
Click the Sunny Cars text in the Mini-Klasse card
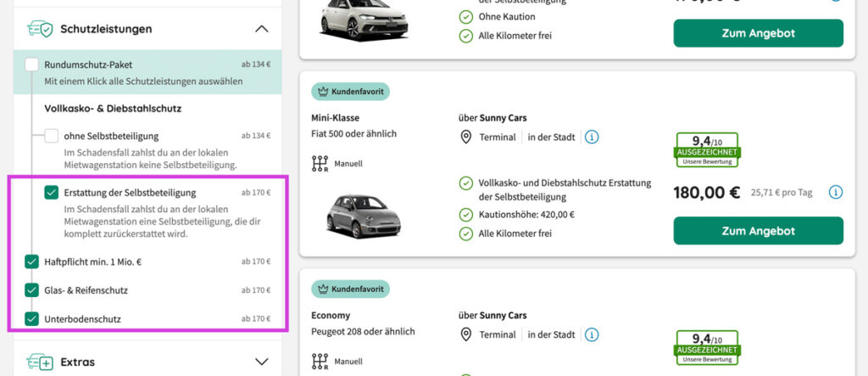[504, 118]
